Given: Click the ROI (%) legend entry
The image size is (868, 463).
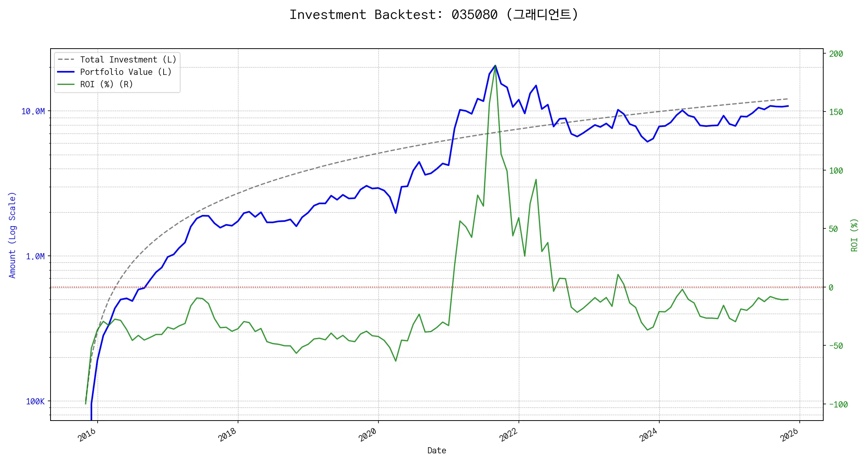Looking at the screenshot, I should (106, 84).
